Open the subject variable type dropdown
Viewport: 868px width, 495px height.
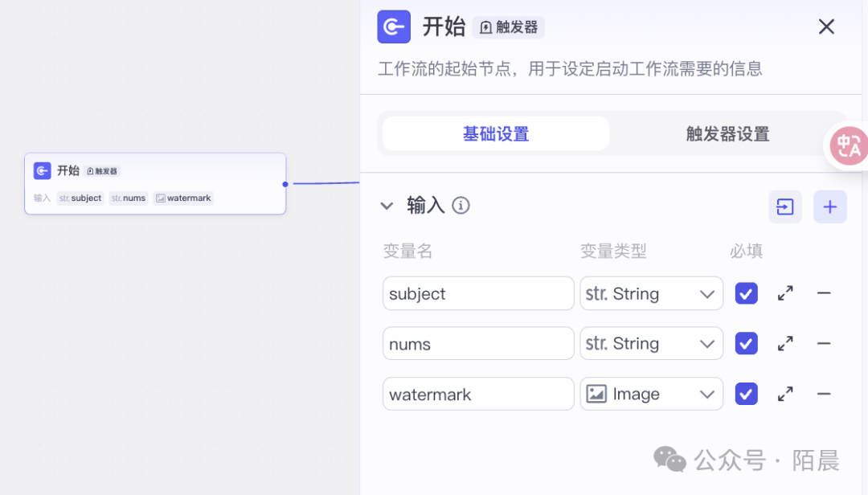click(x=651, y=293)
